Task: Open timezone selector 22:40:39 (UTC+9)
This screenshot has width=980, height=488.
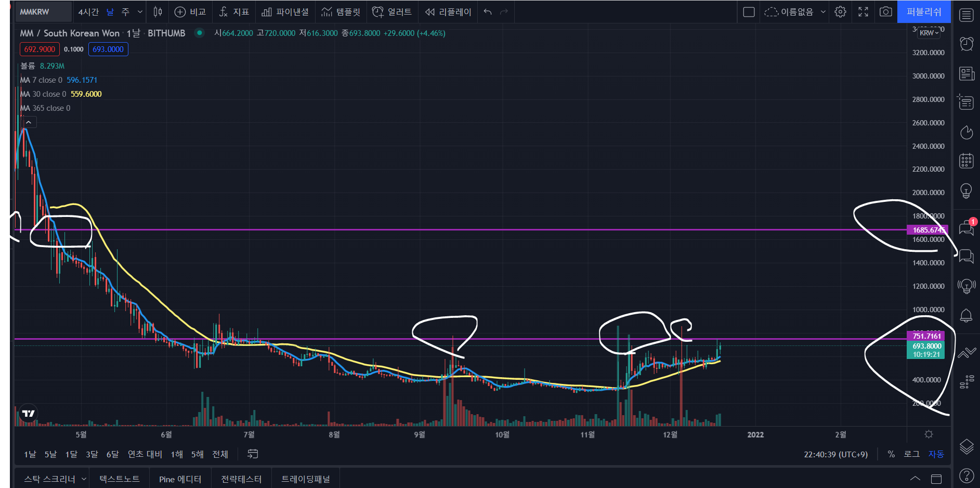Action: click(x=835, y=454)
